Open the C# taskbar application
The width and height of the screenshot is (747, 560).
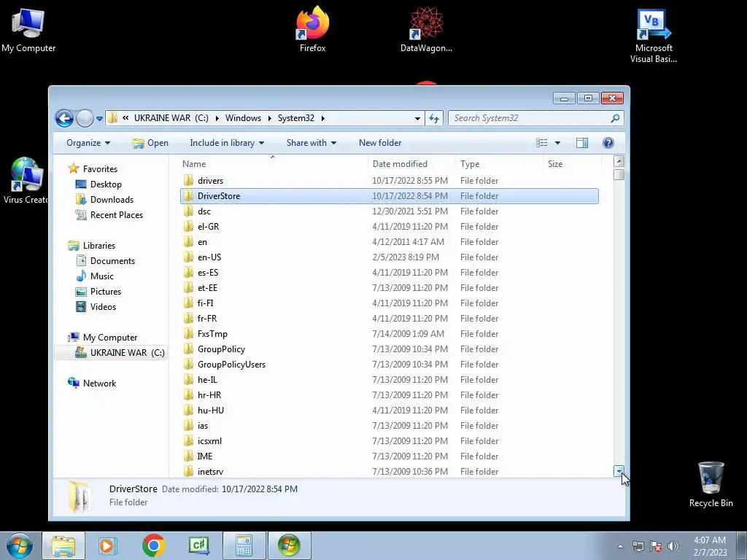coord(198,545)
